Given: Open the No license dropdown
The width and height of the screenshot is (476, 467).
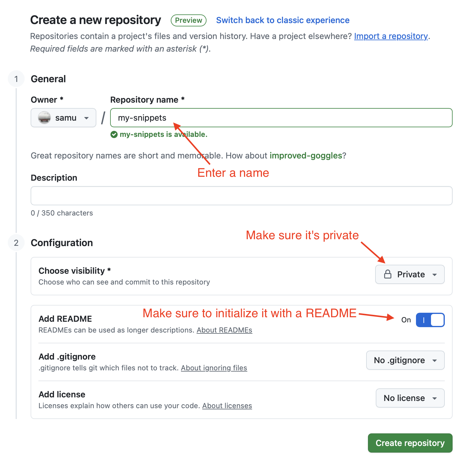Looking at the screenshot, I should pos(410,398).
